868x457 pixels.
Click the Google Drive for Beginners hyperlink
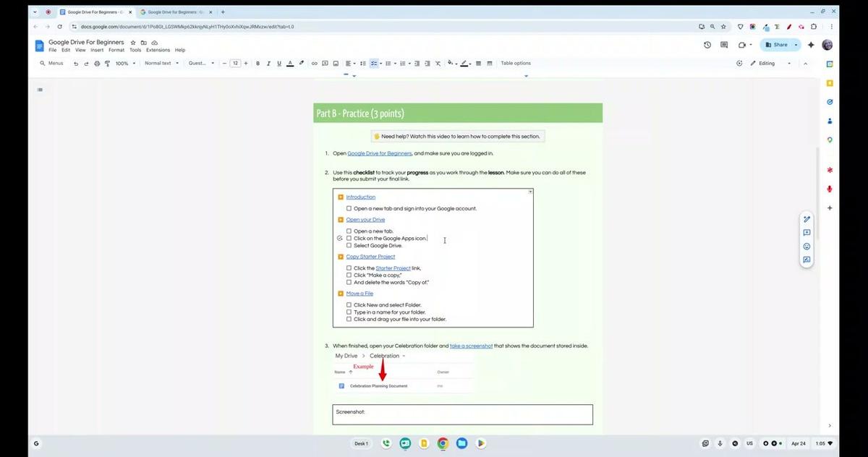tap(380, 153)
